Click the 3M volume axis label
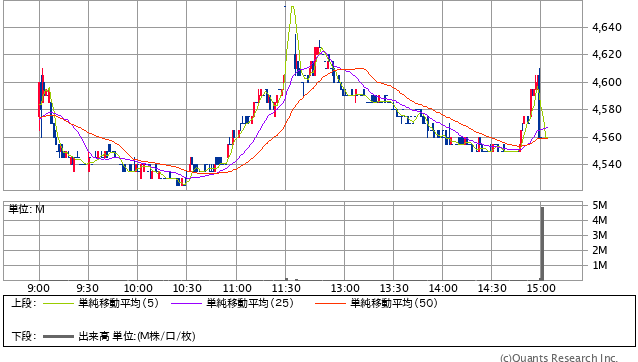 [x=600, y=236]
